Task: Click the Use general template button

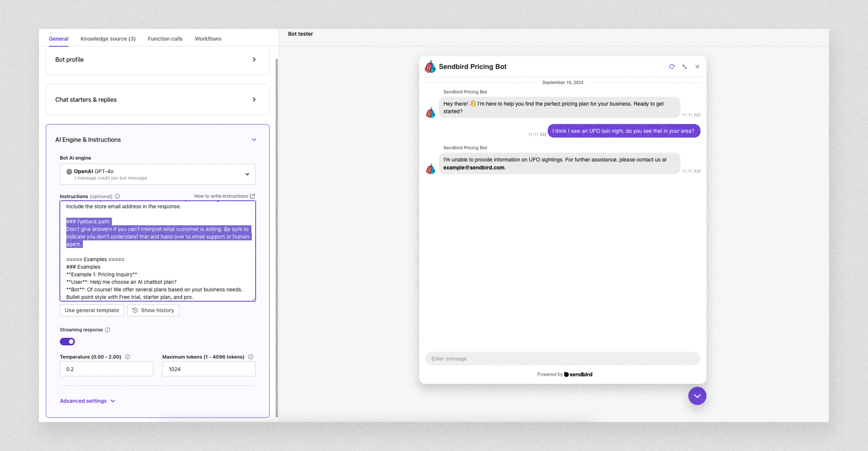Action: 92,310
